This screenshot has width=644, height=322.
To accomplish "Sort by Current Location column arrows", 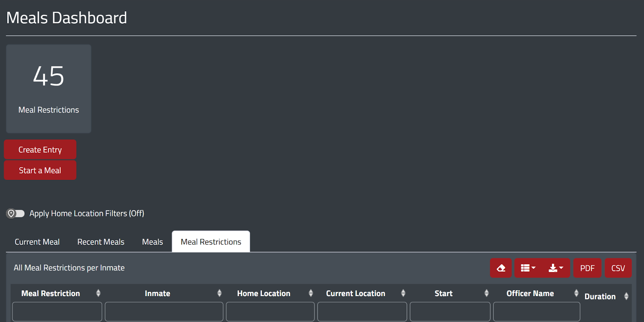I will [x=403, y=293].
